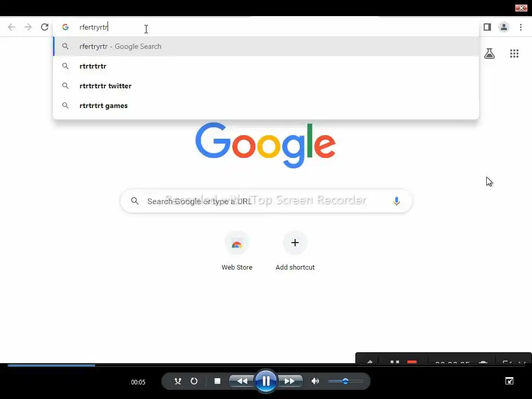
Task: Click the magnifier icon in Google search box
Action: 135,201
